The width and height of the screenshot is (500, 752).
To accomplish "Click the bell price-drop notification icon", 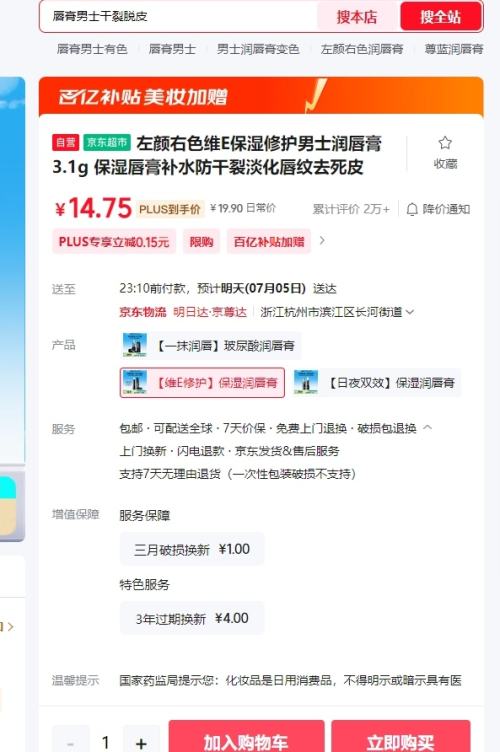I will pos(412,210).
